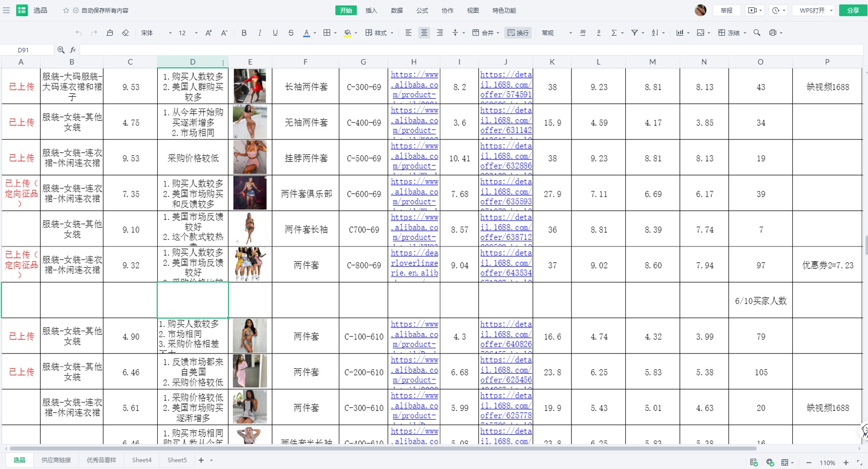
Task: Toggle underline formatting
Action: (x=275, y=33)
